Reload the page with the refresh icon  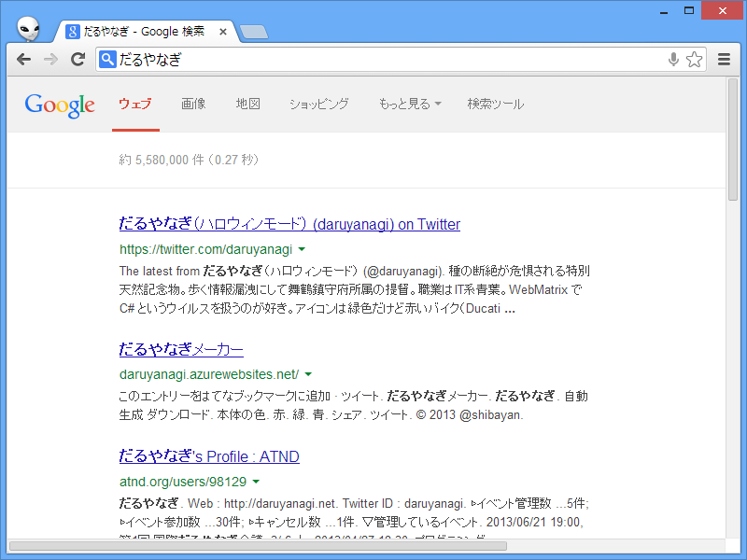click(x=78, y=60)
